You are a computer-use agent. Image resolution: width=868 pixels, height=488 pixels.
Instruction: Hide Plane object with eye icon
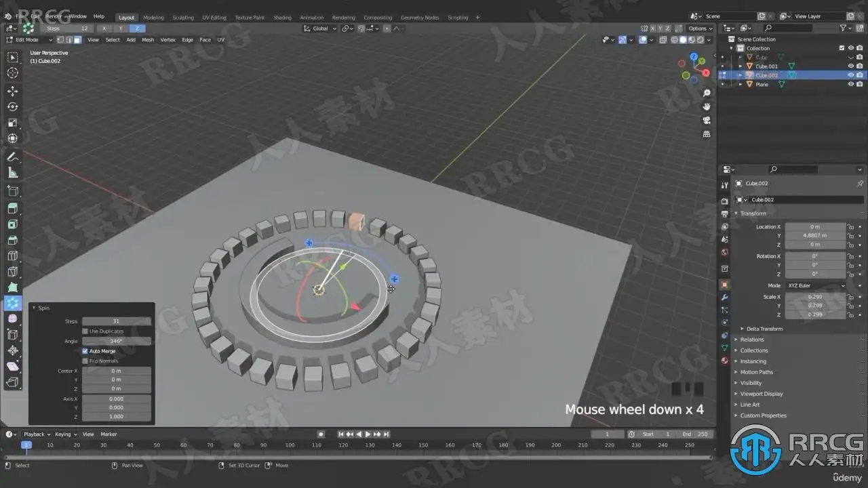point(851,85)
